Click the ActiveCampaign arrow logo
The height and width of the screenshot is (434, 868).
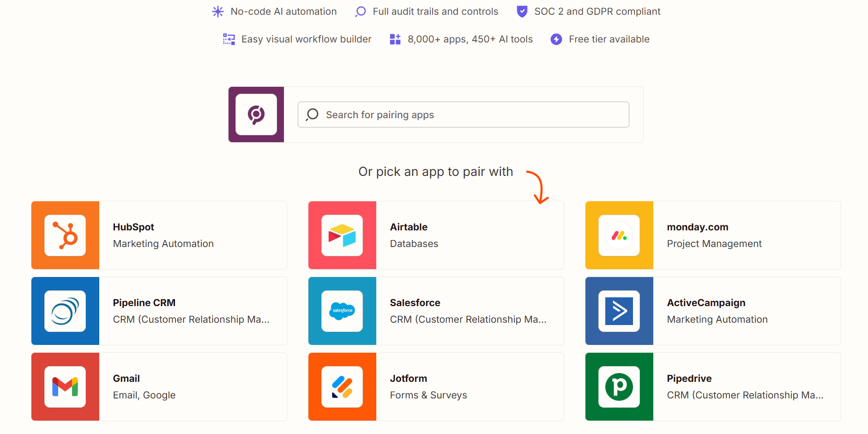(x=619, y=311)
